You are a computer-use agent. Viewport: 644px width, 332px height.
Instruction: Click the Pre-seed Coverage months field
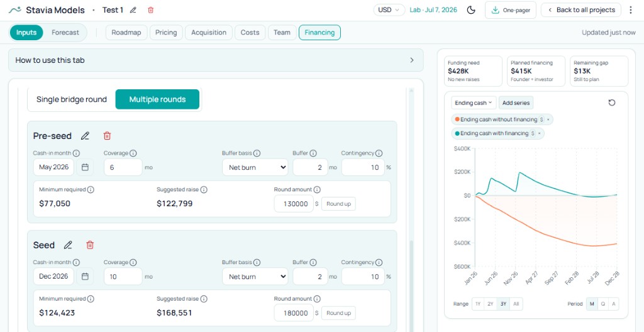pos(123,167)
